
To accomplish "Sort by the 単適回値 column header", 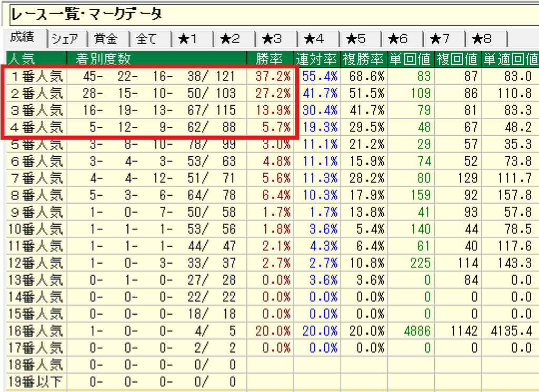I will click(x=510, y=58).
